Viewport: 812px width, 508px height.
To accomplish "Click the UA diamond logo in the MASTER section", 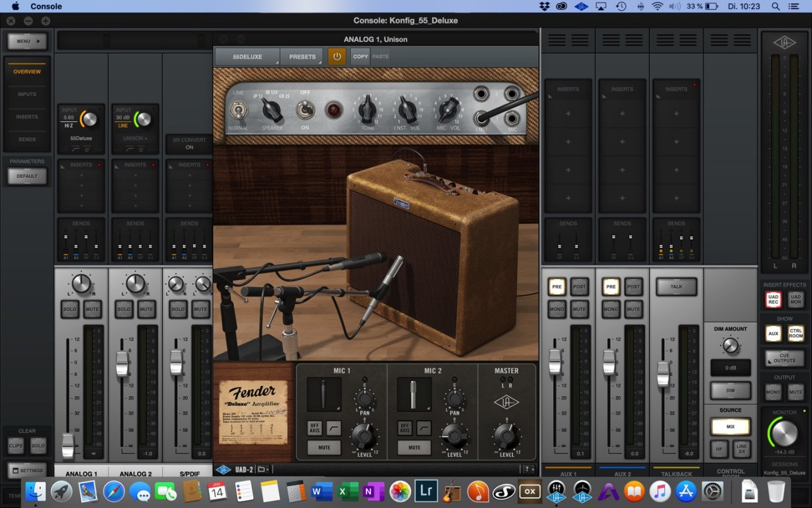I will point(506,403).
